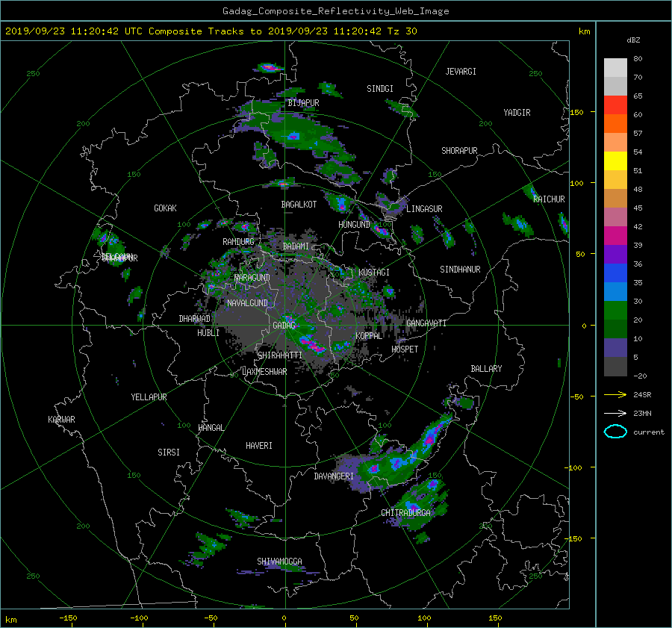Image resolution: width=672 pixels, height=628 pixels.
Task: Click the magenta 39 dBZ color swatch
Action: click(615, 236)
